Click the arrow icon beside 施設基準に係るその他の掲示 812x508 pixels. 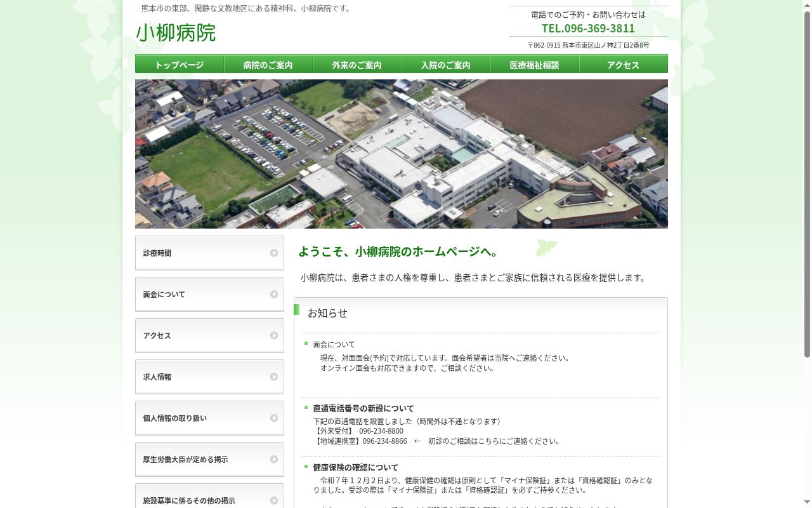(274, 500)
